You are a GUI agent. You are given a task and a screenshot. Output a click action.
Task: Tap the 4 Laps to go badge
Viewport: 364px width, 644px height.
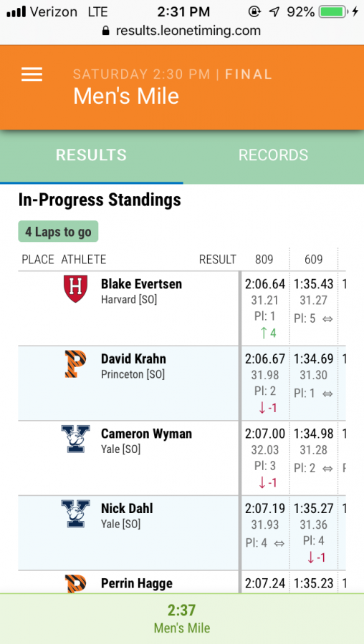pos(58,232)
